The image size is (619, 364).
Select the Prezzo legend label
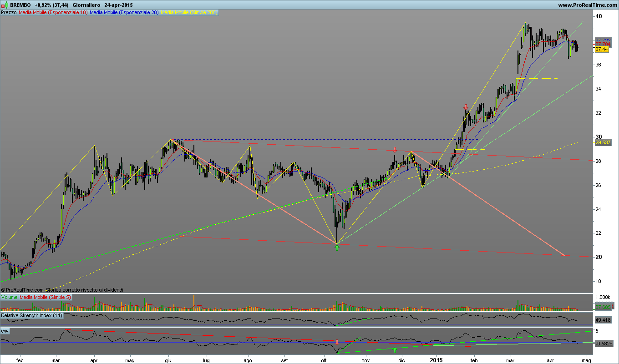pyautogui.click(x=9, y=12)
